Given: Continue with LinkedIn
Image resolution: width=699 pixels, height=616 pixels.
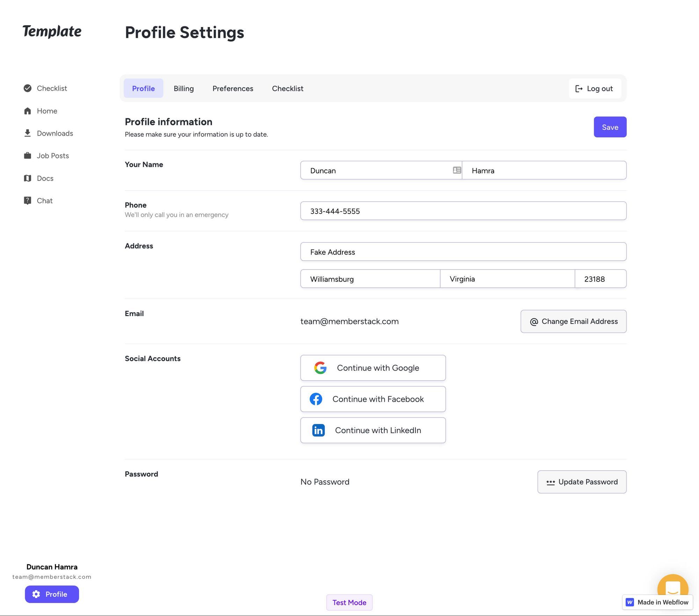Looking at the screenshot, I should pyautogui.click(x=373, y=430).
